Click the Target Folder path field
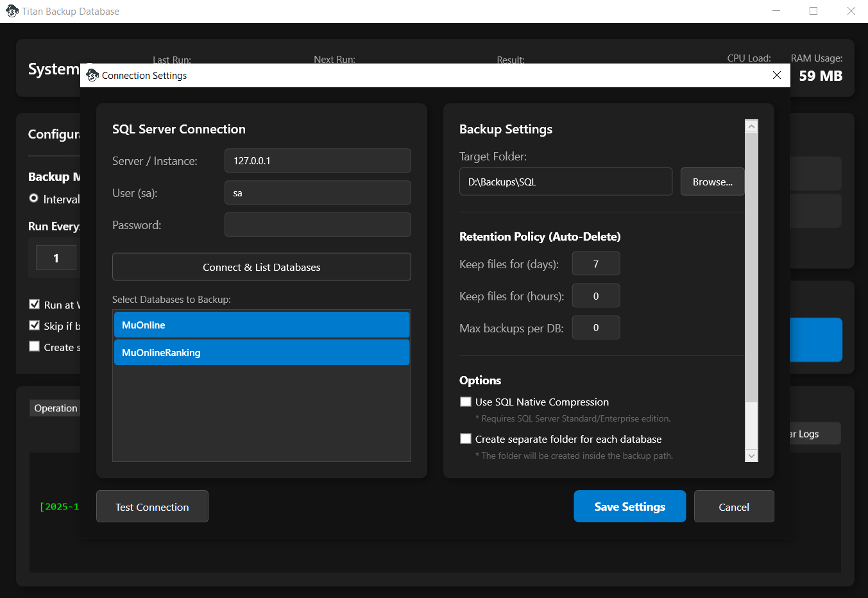 click(565, 182)
